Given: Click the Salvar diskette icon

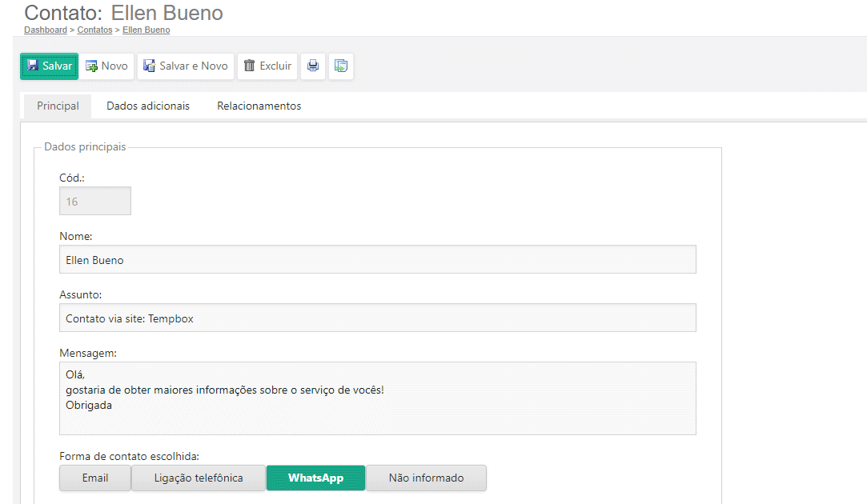Looking at the screenshot, I should (x=32, y=66).
